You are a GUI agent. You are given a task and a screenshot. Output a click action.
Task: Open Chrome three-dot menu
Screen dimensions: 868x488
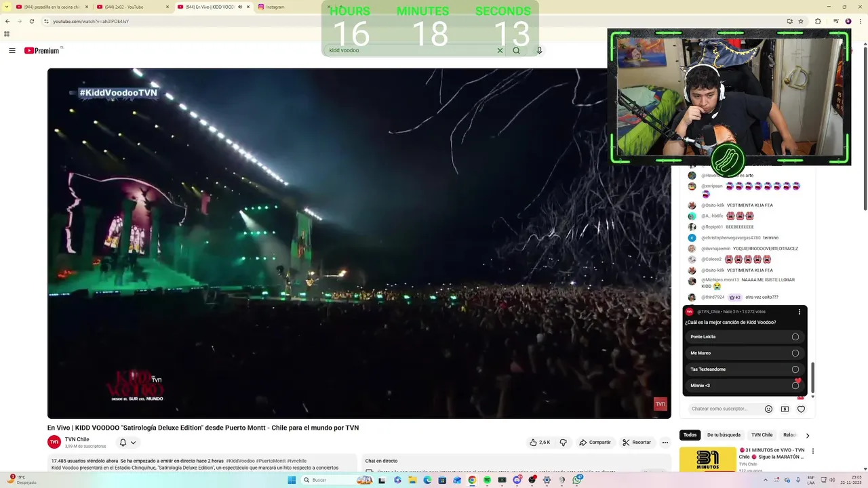point(861,21)
